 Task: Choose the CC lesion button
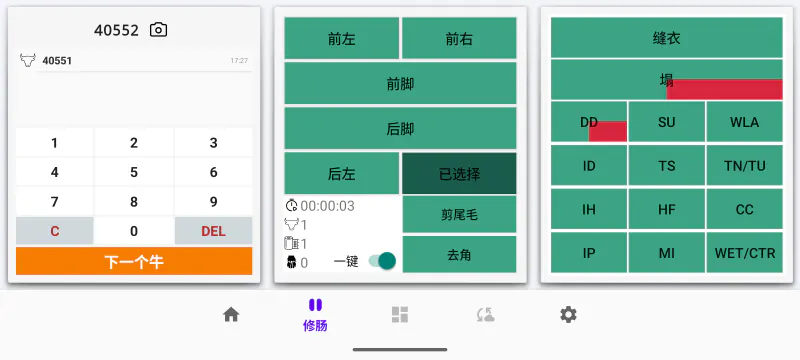point(744,209)
